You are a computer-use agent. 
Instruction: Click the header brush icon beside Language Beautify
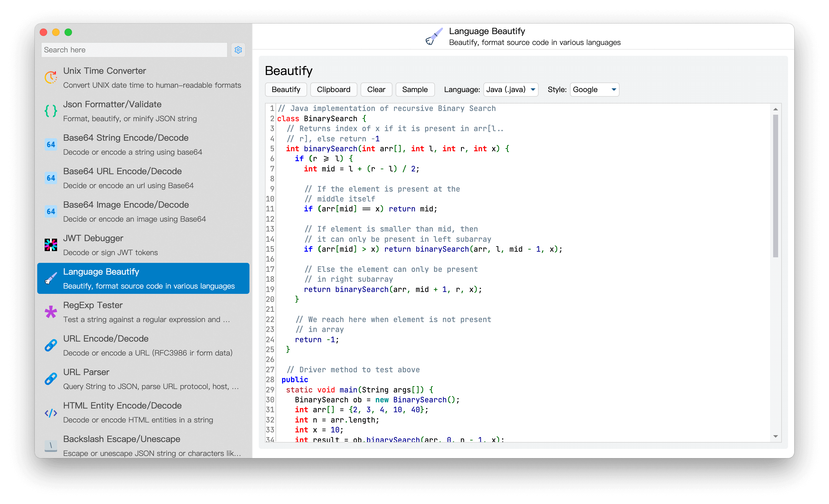coord(434,36)
